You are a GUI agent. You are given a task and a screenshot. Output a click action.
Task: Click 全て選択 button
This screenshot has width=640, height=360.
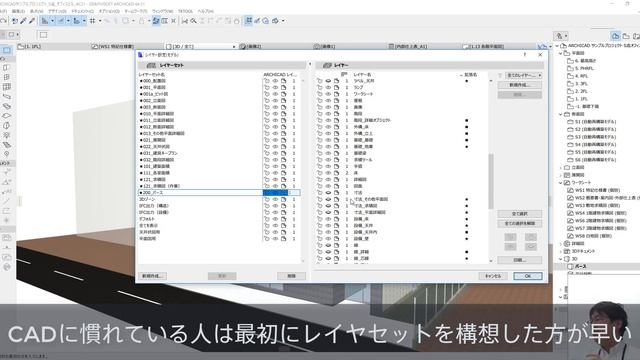[x=520, y=214]
